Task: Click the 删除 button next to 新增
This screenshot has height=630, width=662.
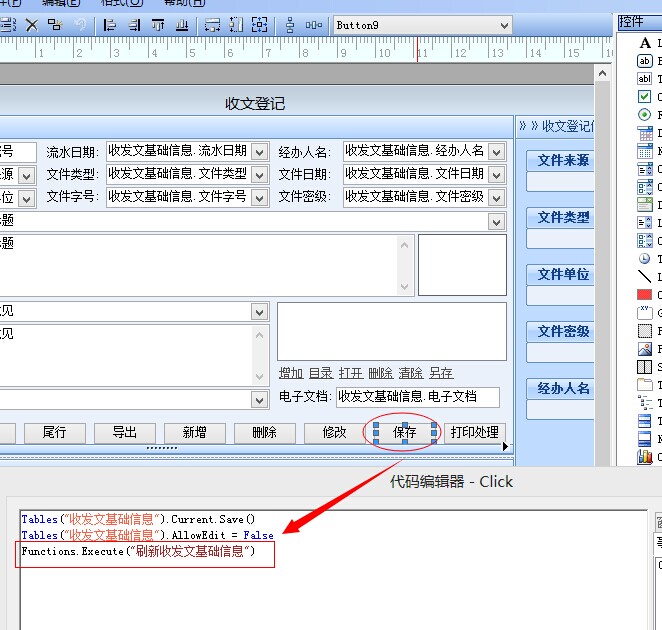Action: tap(265, 433)
